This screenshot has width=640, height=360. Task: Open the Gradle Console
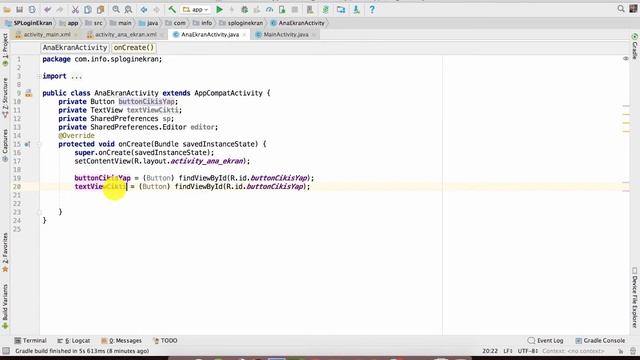600,340
